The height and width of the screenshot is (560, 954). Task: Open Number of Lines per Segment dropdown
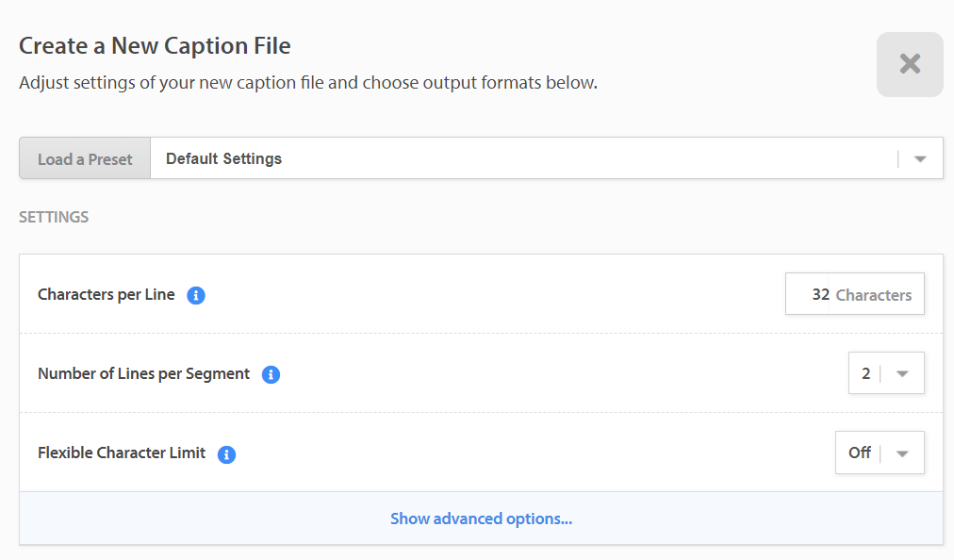pyautogui.click(x=886, y=373)
